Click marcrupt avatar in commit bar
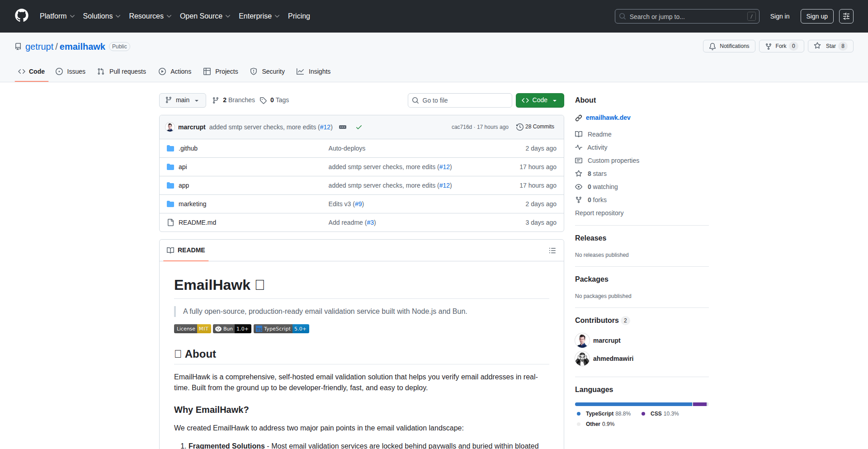868x449 pixels. click(x=170, y=127)
